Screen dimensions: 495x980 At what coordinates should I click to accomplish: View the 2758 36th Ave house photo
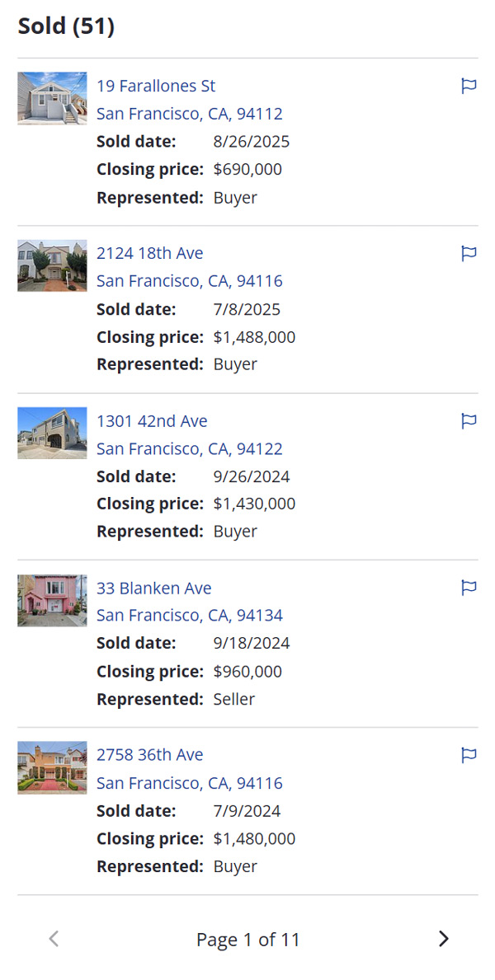[x=52, y=767]
